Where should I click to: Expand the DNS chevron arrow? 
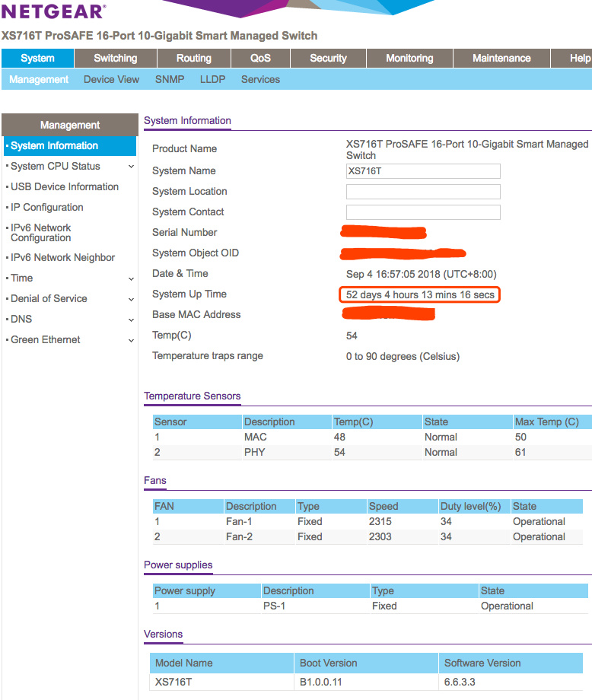[x=131, y=320]
